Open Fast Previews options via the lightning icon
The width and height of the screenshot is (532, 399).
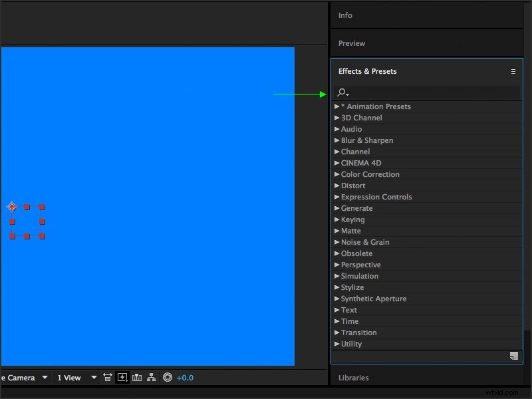click(x=122, y=377)
